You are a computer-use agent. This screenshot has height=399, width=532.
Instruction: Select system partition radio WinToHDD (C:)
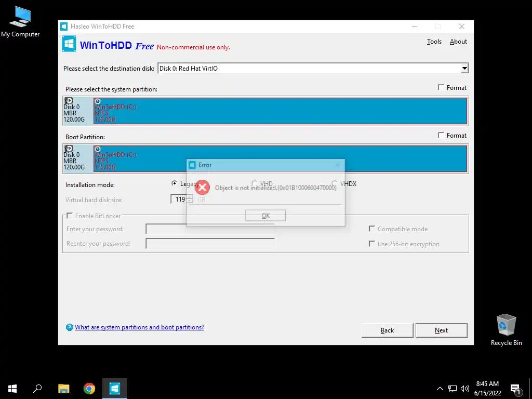[x=97, y=101]
